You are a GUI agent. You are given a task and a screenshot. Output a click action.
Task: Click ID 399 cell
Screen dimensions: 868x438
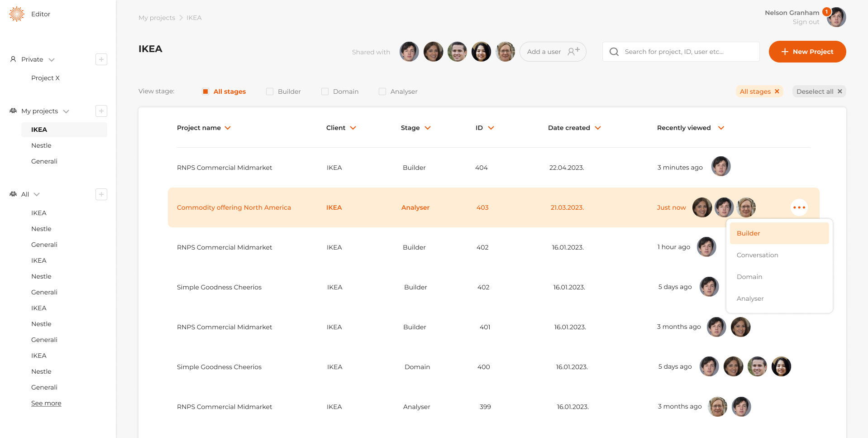point(485,407)
